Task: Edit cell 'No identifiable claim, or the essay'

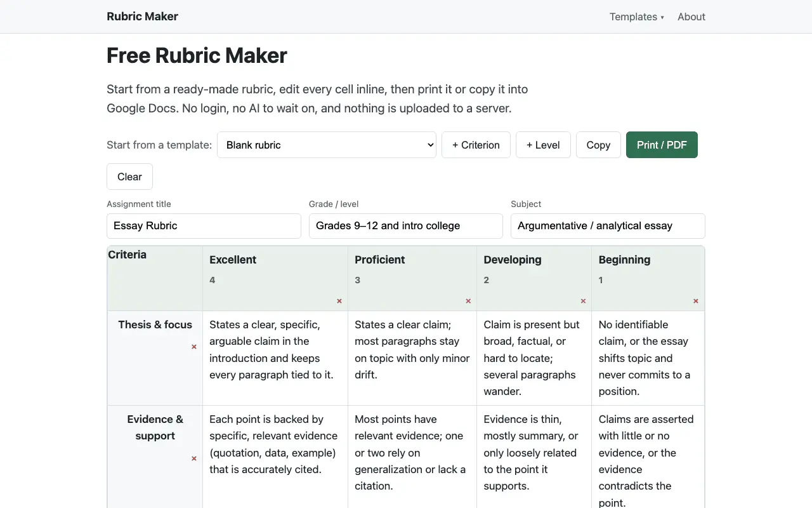Action: coord(648,358)
